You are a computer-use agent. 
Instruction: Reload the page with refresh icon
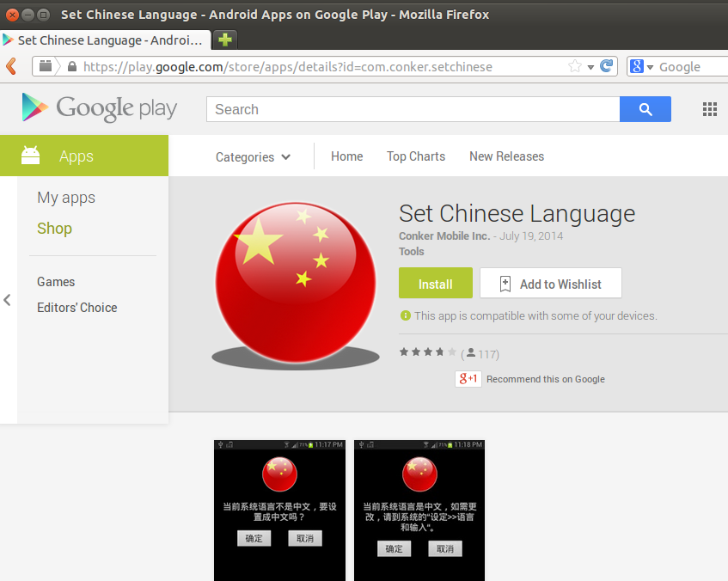[x=606, y=66]
